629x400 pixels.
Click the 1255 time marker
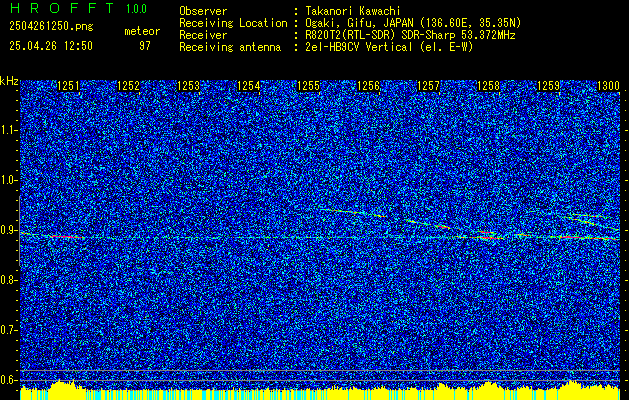308,86
